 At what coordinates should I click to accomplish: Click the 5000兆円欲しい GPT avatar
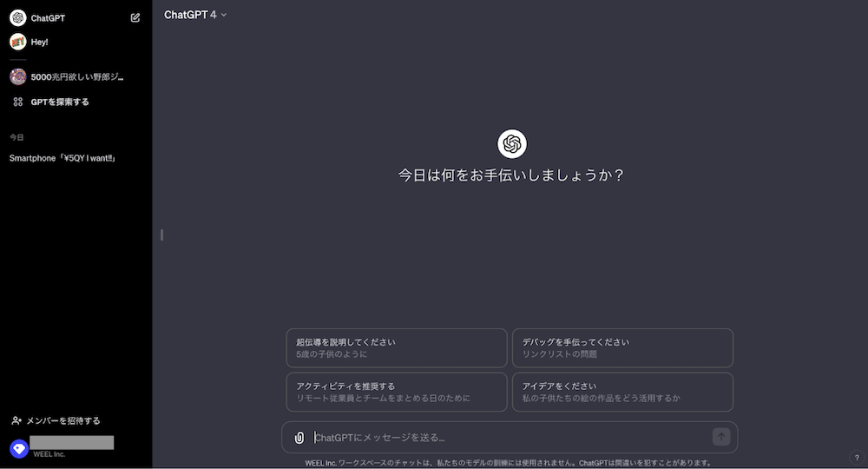click(17, 76)
